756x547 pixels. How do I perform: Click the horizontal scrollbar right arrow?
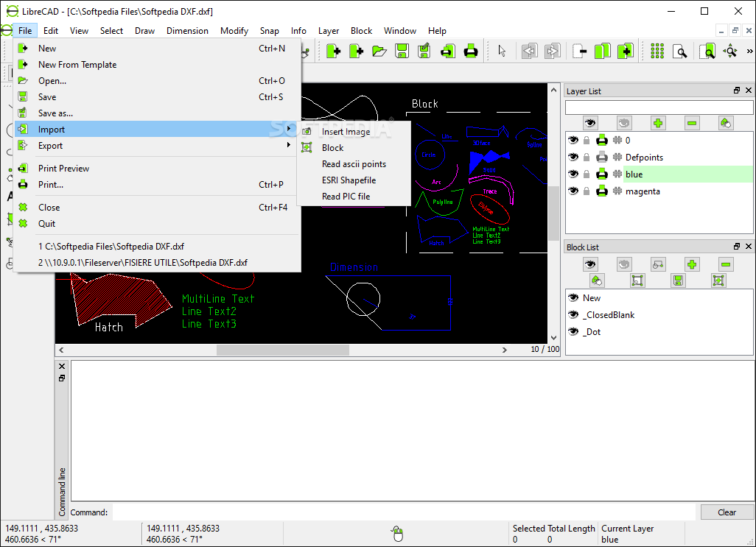click(x=504, y=350)
